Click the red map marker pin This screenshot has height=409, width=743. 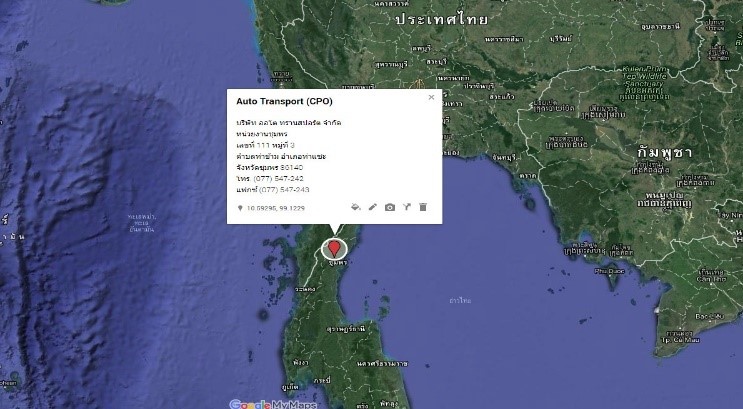[335, 248]
